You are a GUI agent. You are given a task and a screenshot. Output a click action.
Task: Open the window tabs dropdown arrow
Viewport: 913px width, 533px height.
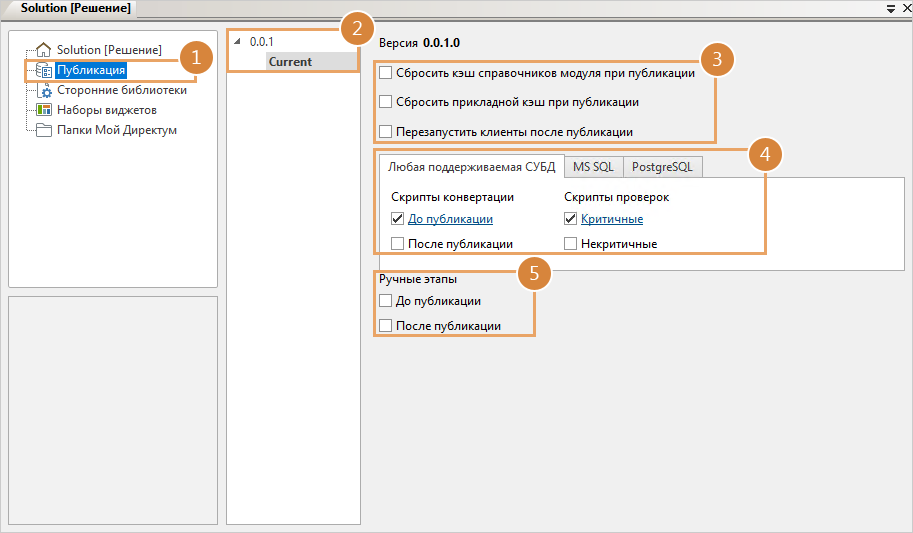pyautogui.click(x=890, y=8)
